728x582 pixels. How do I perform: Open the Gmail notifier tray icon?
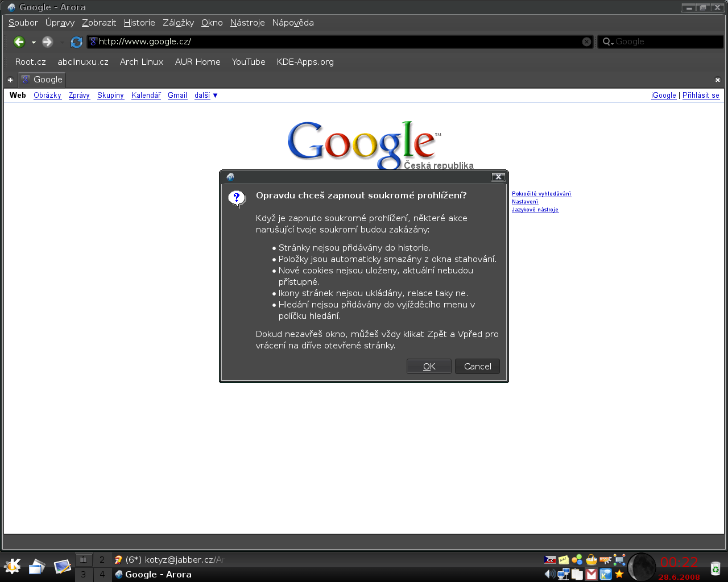coord(591,574)
